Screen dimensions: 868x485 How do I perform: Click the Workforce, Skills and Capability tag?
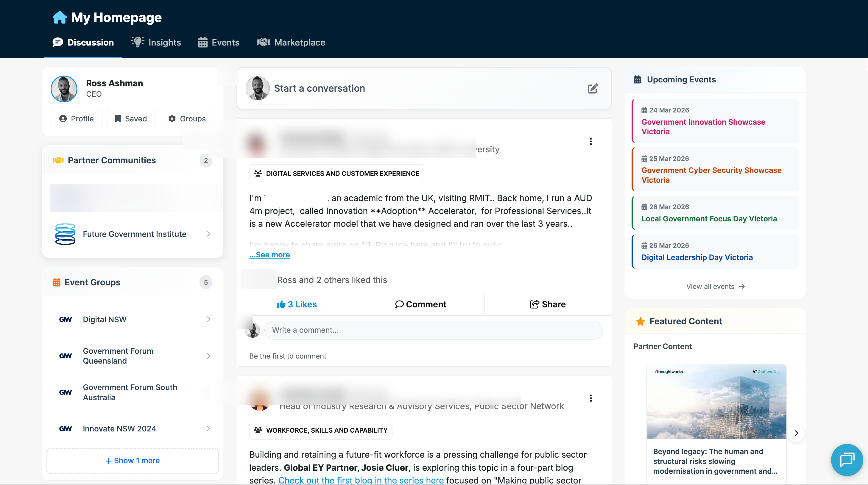320,430
